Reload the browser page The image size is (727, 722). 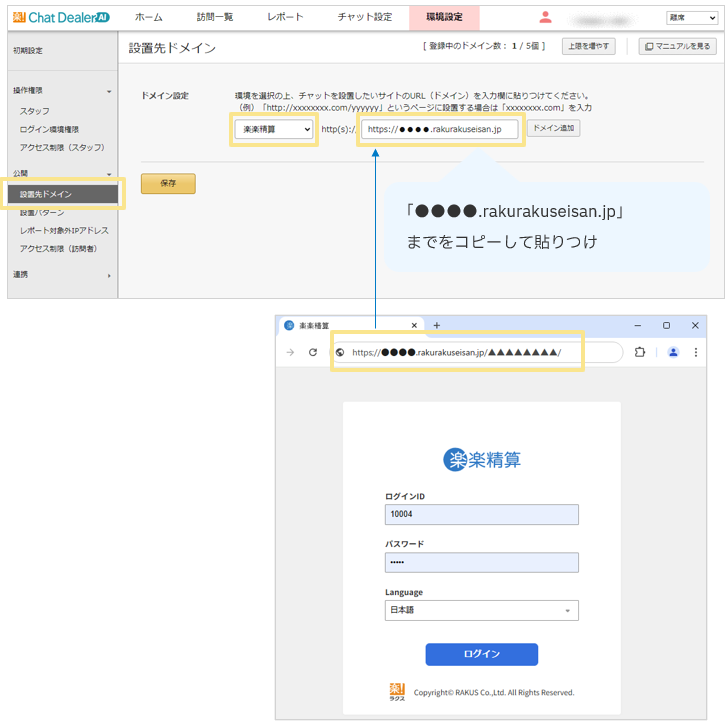(313, 352)
